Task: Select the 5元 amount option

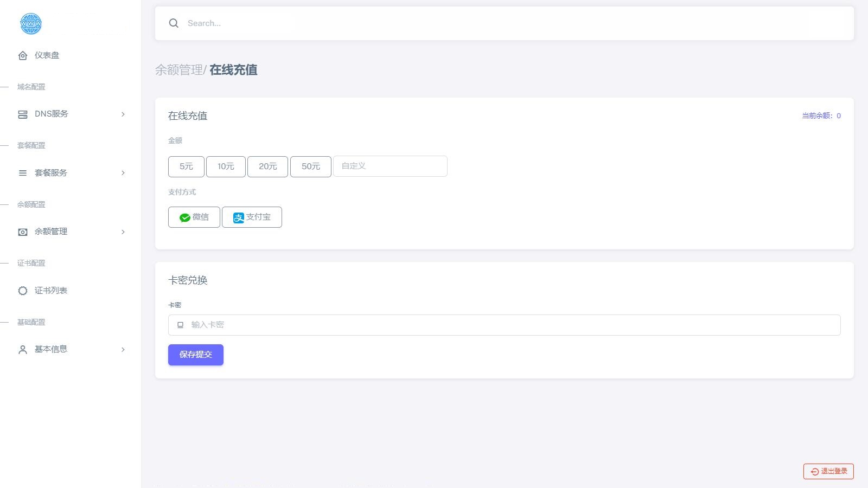Action: click(186, 166)
